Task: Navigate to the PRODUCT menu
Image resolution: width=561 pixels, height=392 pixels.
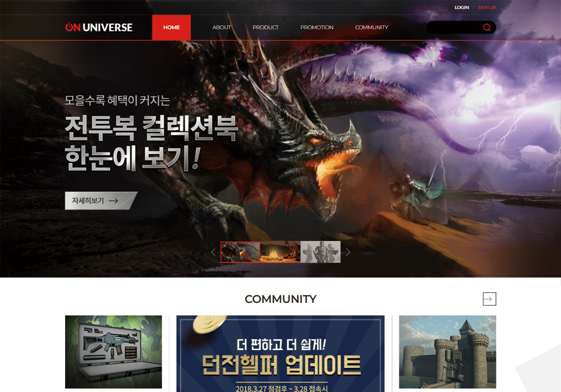Action: (265, 27)
